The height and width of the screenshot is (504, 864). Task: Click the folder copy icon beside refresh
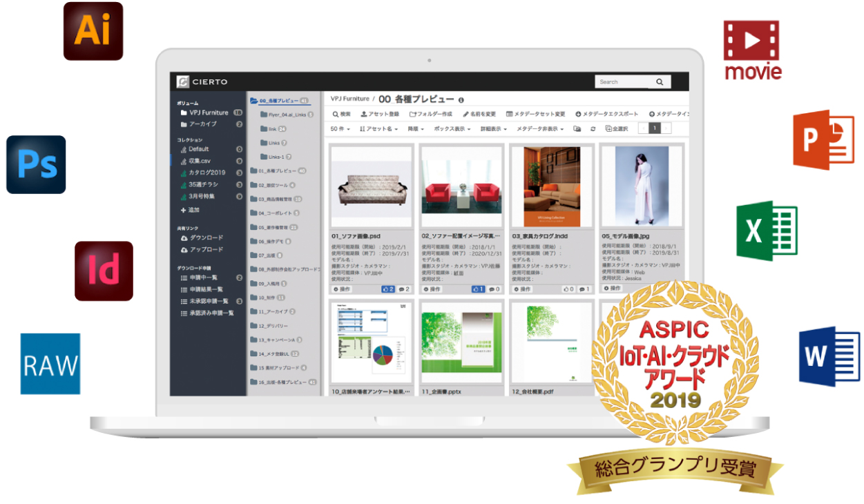[577, 129]
